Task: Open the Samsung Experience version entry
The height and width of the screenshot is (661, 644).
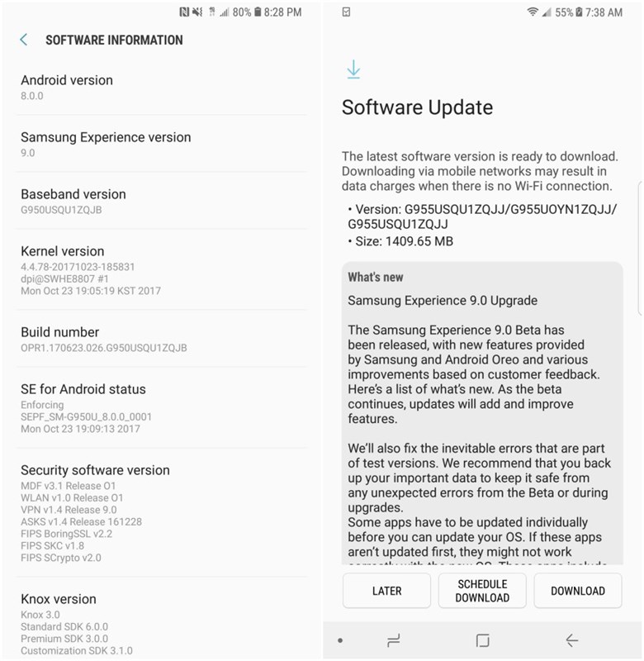Action: [x=161, y=144]
